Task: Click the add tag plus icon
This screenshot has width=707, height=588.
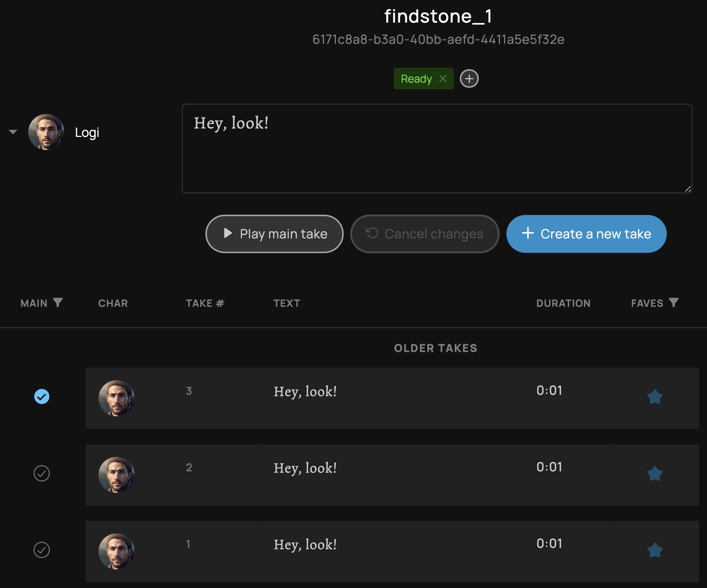Action: point(469,79)
